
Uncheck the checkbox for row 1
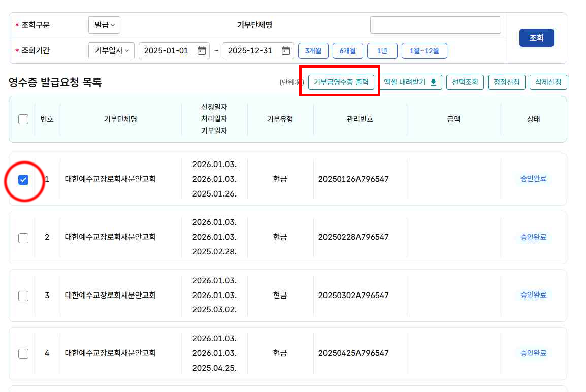coord(23,180)
